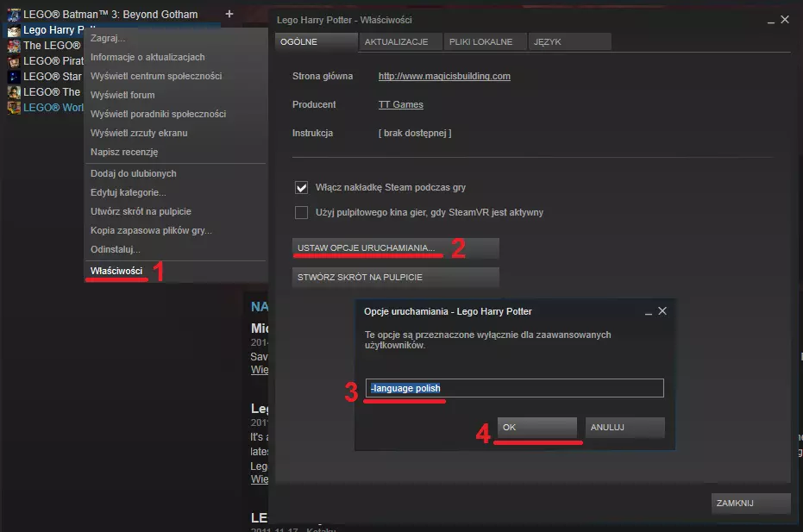Viewport: 803px width, 532px height.
Task: Select the LEGO Worlds library entry
Action: 53,108
